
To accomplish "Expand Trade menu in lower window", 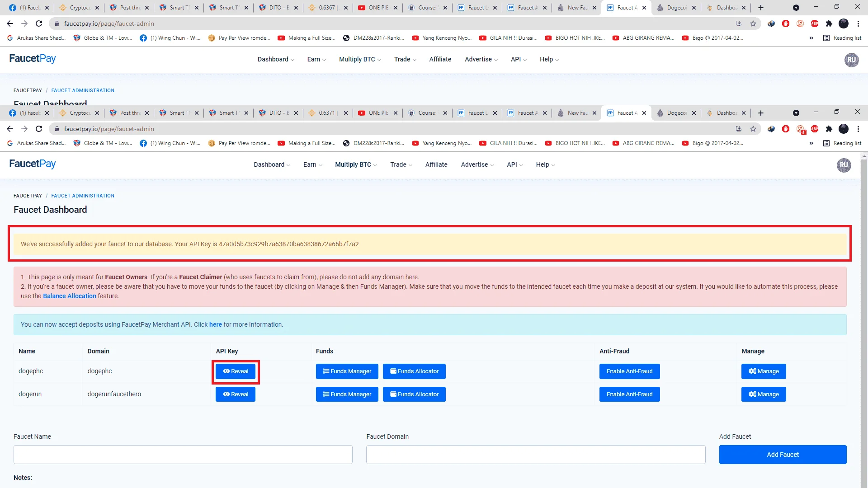I will [401, 165].
